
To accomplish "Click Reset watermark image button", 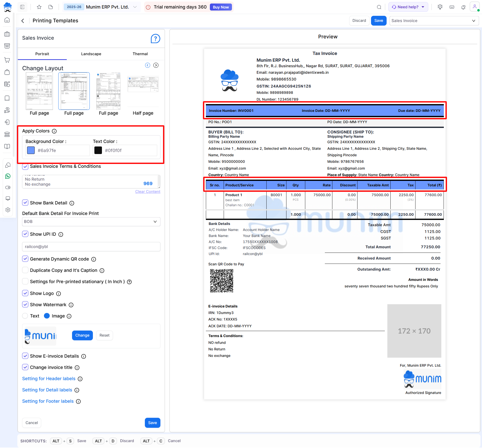I will (x=104, y=336).
